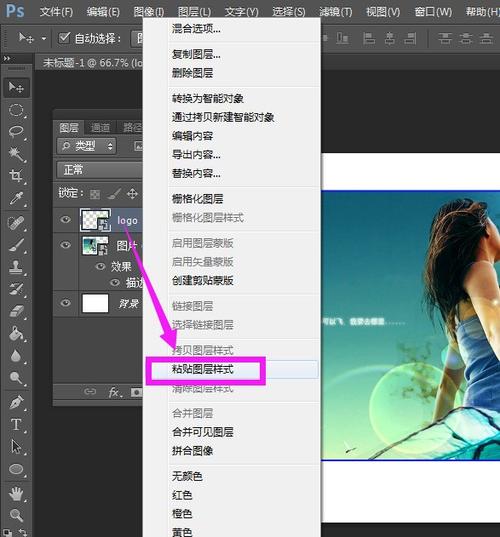
Task: Select the Lasso tool
Action: 16,132
